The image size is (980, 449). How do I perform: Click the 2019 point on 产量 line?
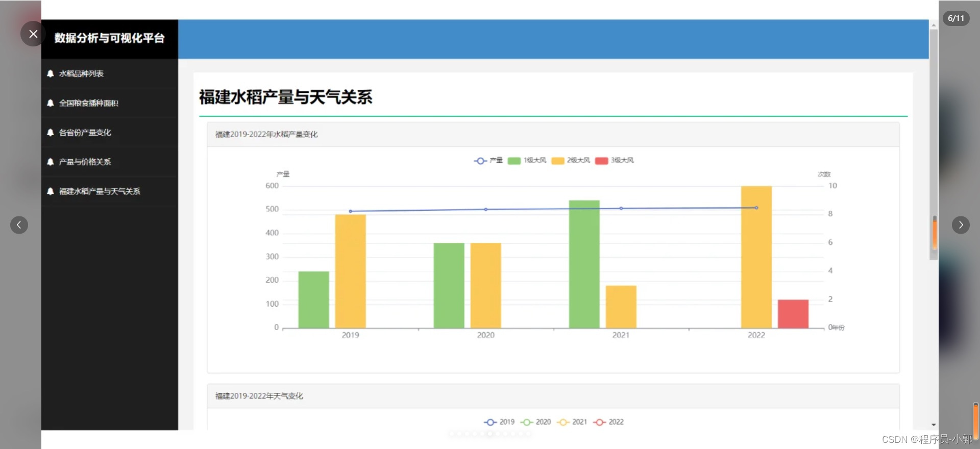(x=351, y=211)
